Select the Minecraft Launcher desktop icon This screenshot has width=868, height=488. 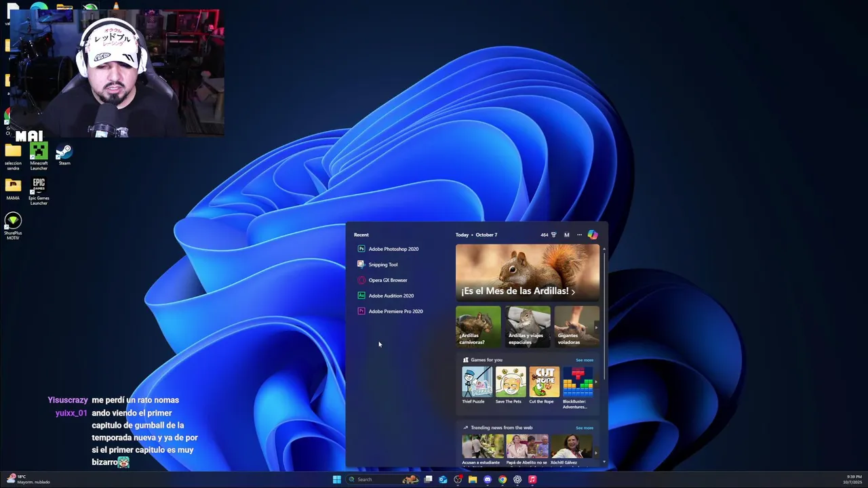[x=39, y=156]
